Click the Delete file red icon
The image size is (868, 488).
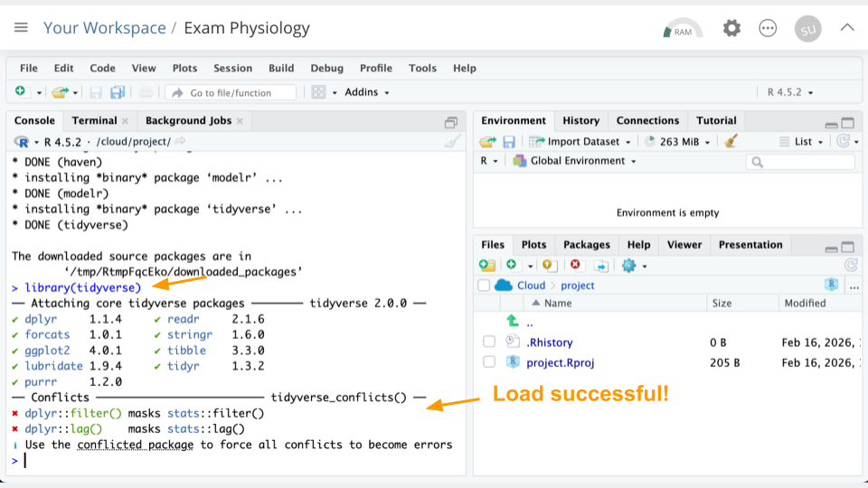(x=575, y=265)
